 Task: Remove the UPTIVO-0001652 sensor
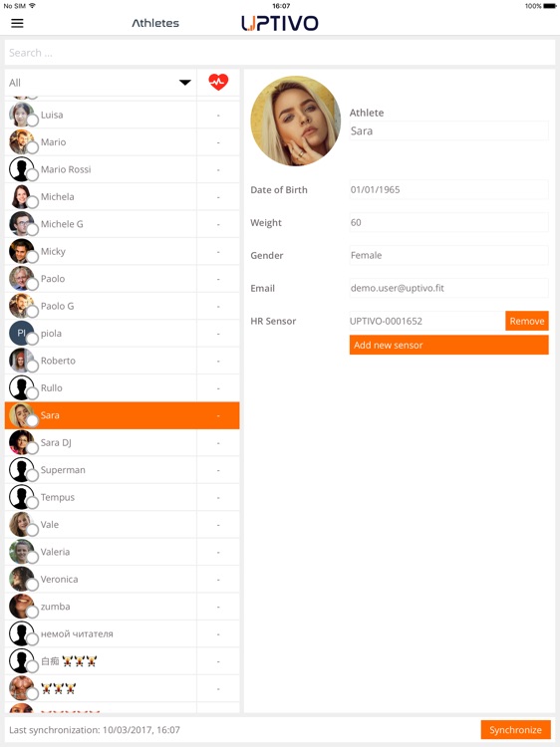point(527,321)
